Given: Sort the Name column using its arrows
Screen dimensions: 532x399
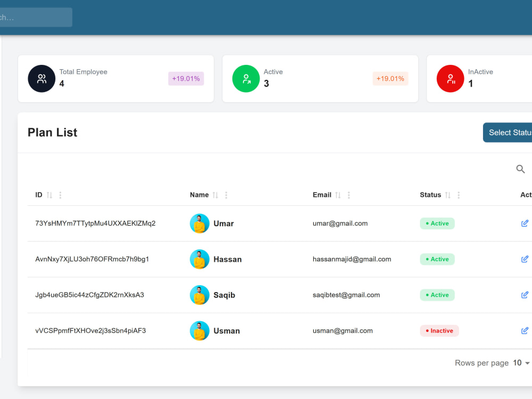Looking at the screenshot, I should [x=215, y=195].
